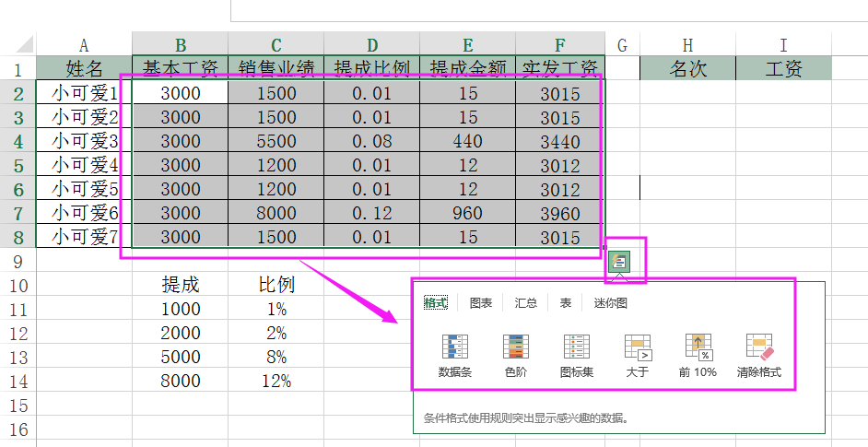The image size is (868, 447).
Task: Choose the Greater Than (大于) rule
Action: 637,356
